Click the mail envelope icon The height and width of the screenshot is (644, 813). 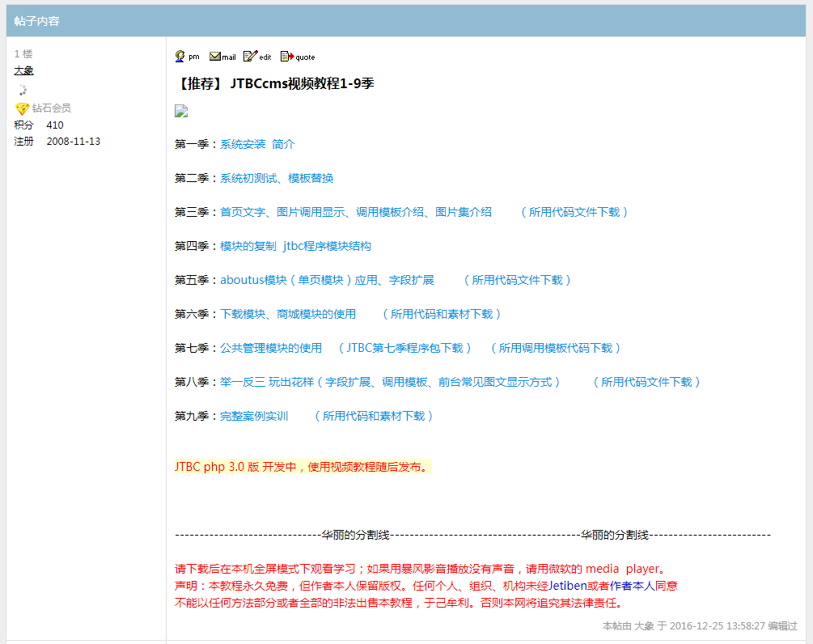[x=222, y=57]
